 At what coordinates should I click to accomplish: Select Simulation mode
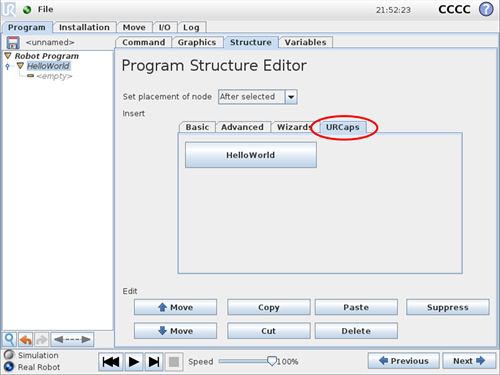click(x=32, y=355)
